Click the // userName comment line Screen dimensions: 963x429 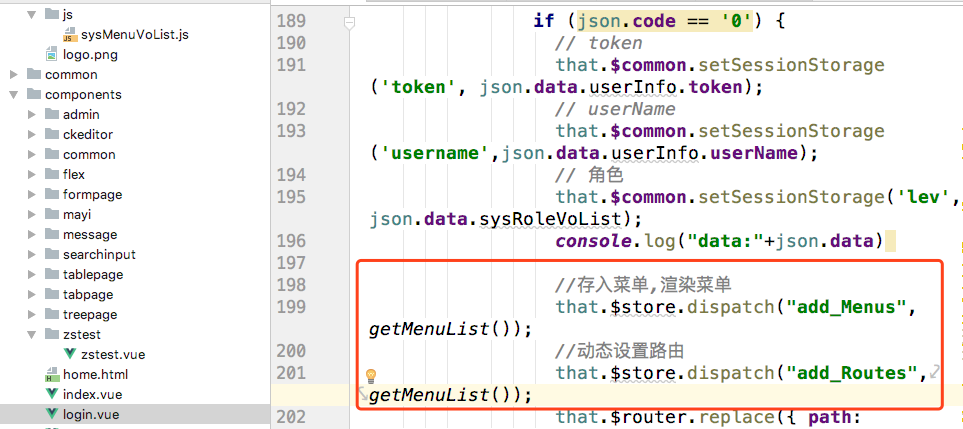[x=615, y=109]
